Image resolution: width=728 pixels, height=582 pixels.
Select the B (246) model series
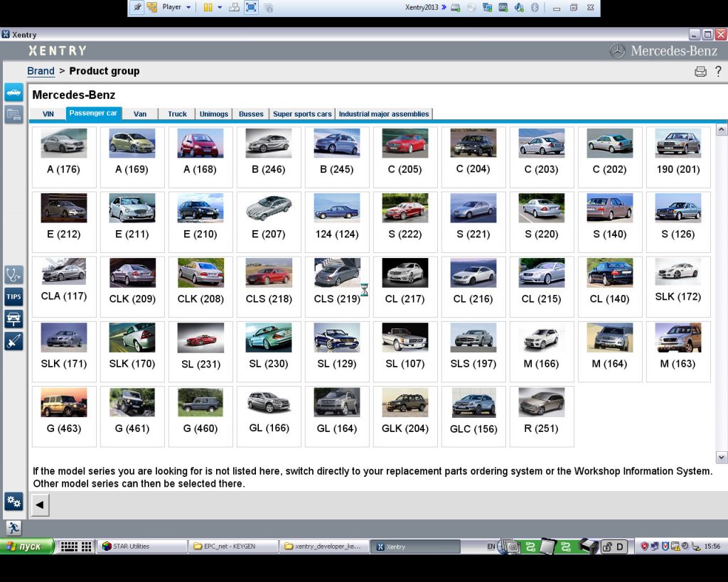269,157
